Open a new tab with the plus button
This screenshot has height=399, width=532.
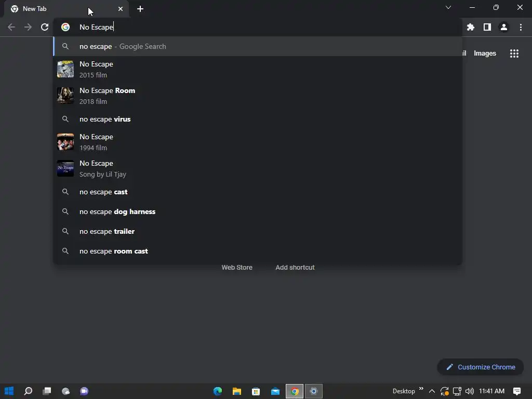[x=140, y=9]
